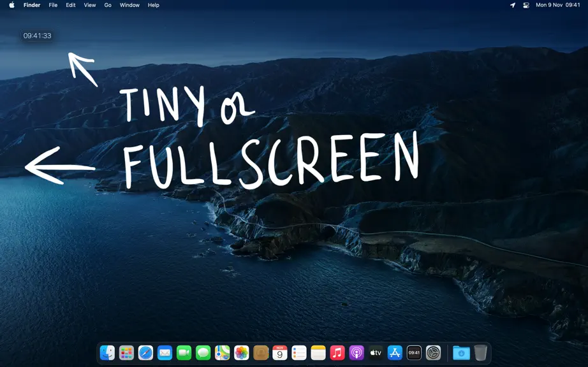588x367 pixels.
Task: Launch the Photos app from the dock
Action: [242, 353]
